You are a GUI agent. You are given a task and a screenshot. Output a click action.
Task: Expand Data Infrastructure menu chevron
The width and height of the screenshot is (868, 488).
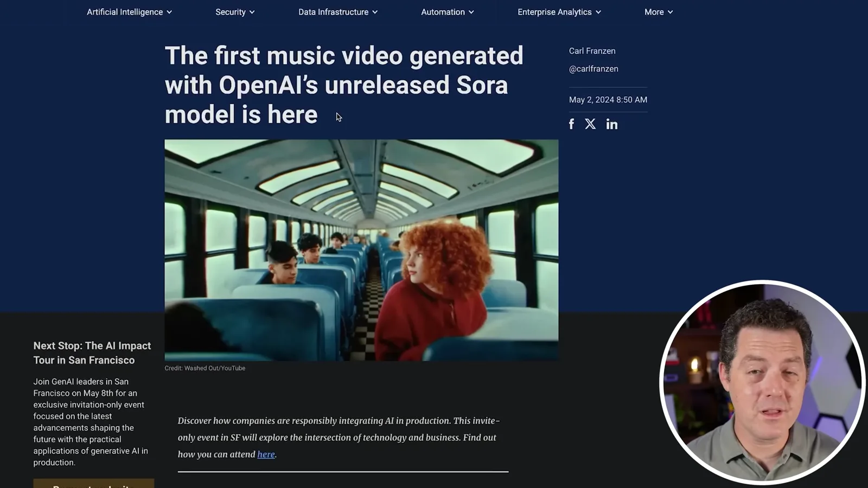tap(375, 12)
